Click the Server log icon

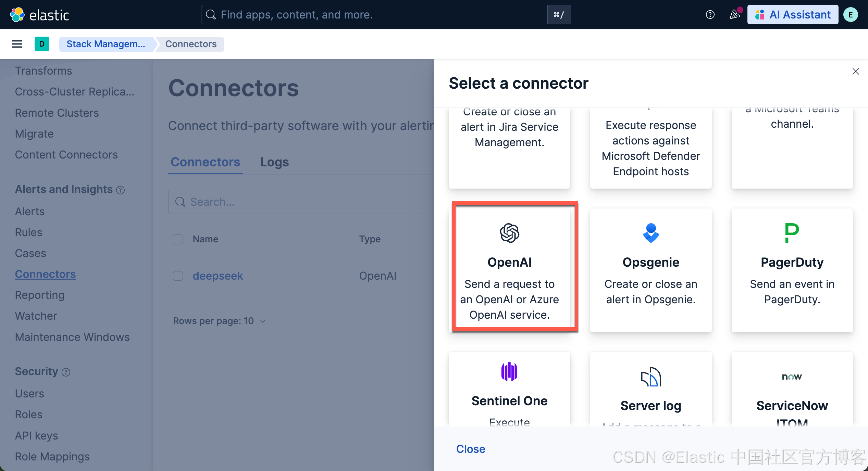click(650, 377)
